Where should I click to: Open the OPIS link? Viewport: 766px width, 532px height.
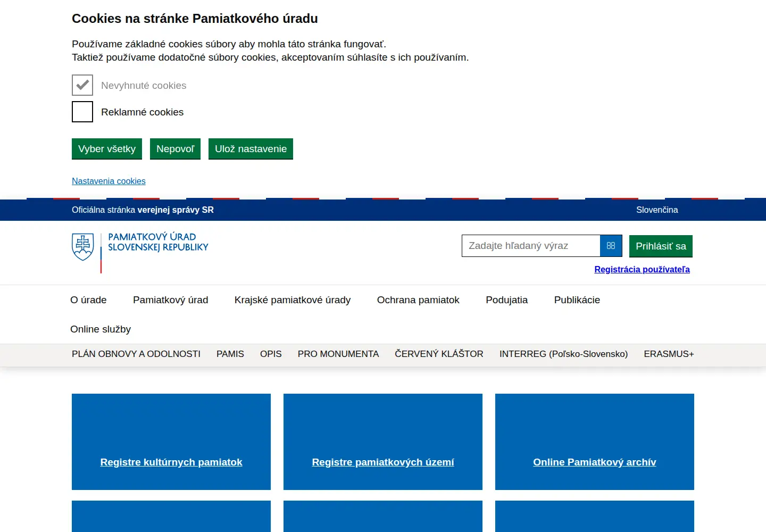point(271,354)
